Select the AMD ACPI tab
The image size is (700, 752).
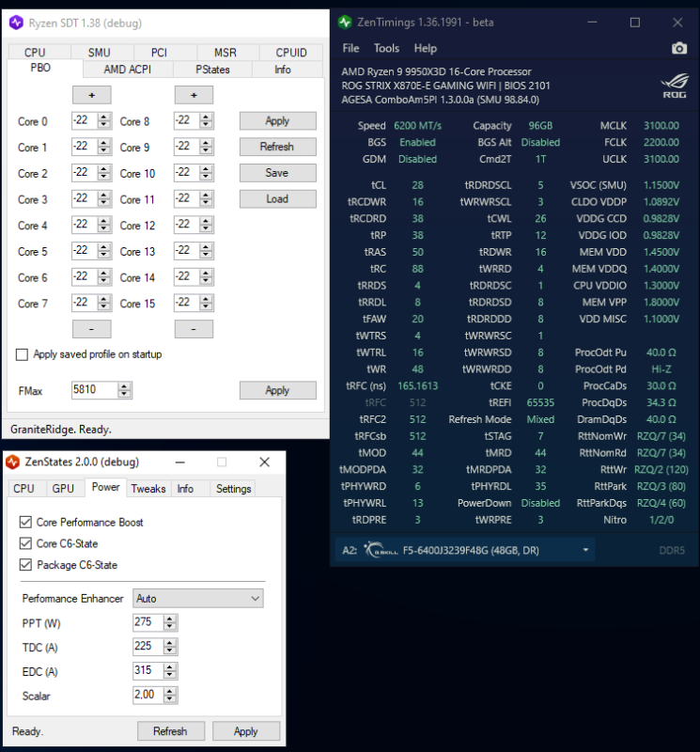(x=128, y=70)
